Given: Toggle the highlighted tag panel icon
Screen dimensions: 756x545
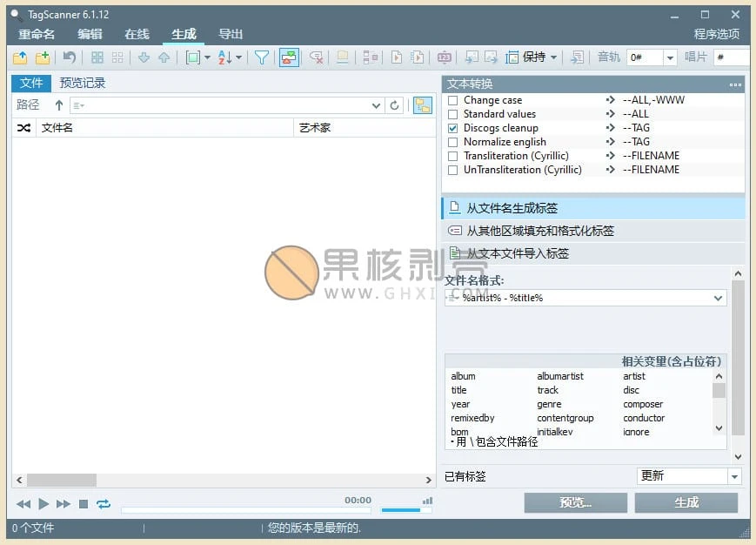Looking at the screenshot, I should pos(289,57).
